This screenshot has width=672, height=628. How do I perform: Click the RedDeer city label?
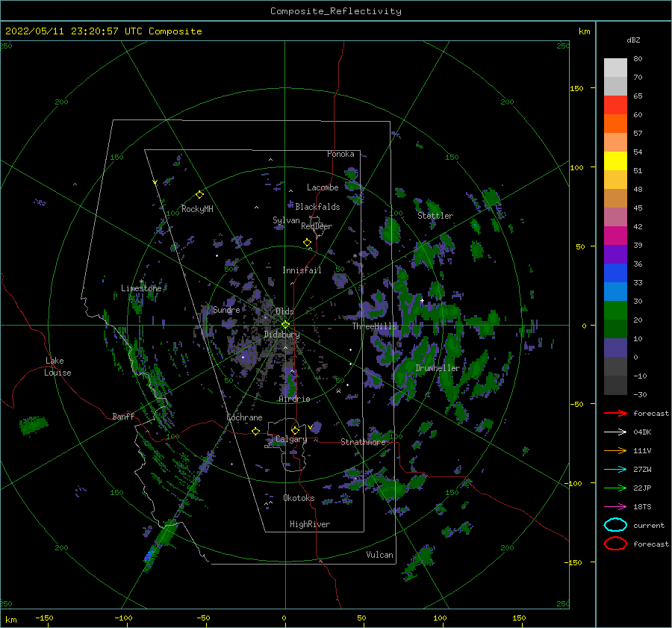point(317,226)
